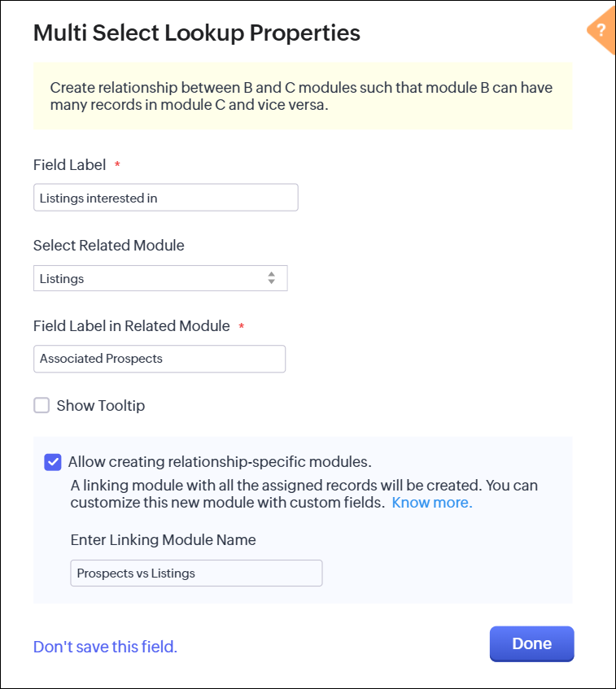This screenshot has width=616, height=689.
Task: Click into the Associated Prospects text box
Action: pos(159,359)
